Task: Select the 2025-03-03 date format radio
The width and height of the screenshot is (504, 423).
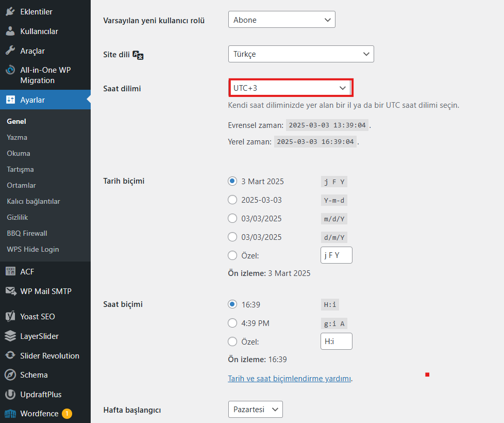Action: tap(232, 200)
